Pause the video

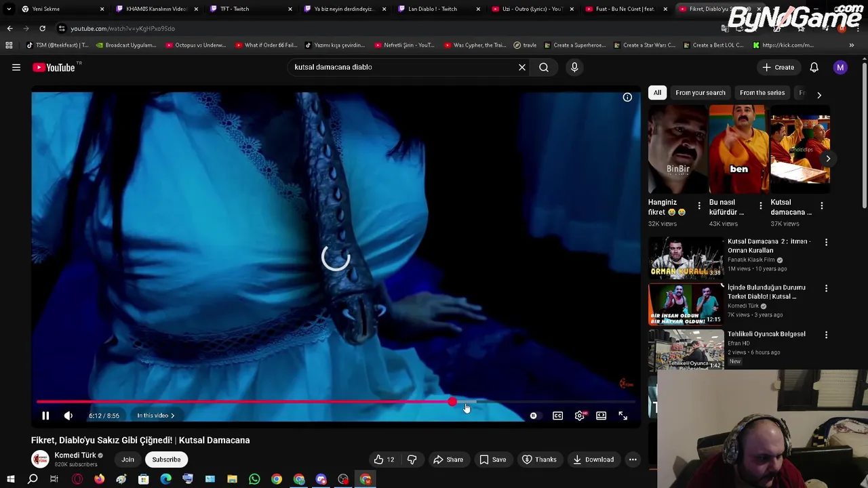pyautogui.click(x=45, y=415)
